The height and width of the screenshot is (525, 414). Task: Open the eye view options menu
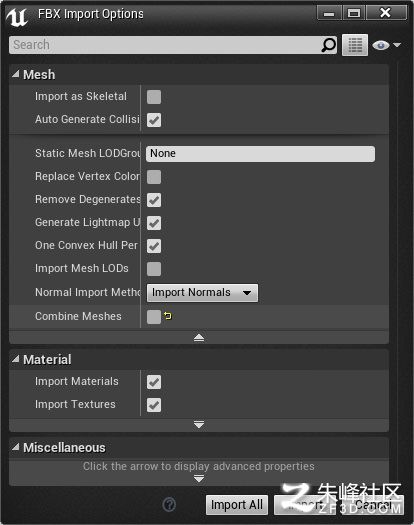(x=386, y=45)
